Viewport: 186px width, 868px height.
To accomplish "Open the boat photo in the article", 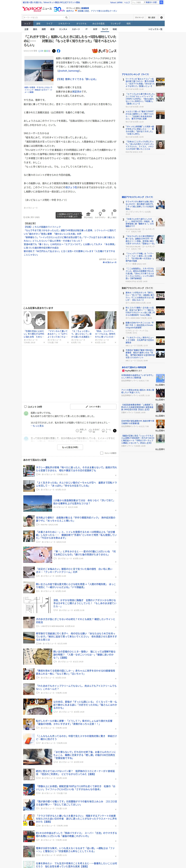I will (39, 70).
